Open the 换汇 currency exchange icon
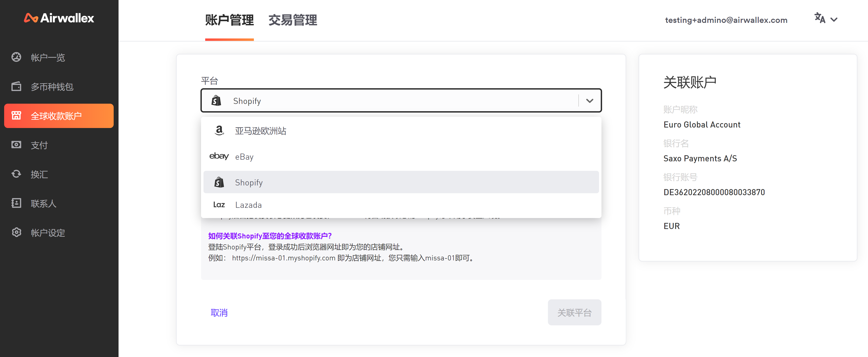Screen dimensions: 868x357 tap(16, 174)
